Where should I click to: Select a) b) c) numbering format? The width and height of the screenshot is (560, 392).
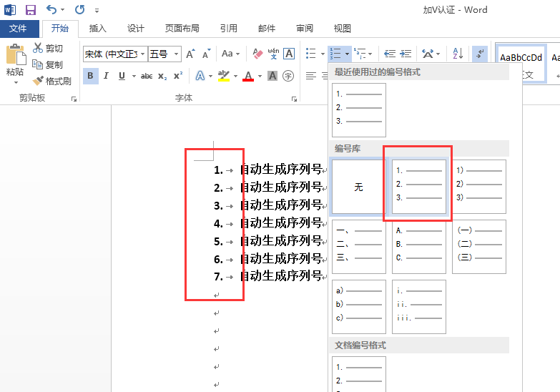359,307
